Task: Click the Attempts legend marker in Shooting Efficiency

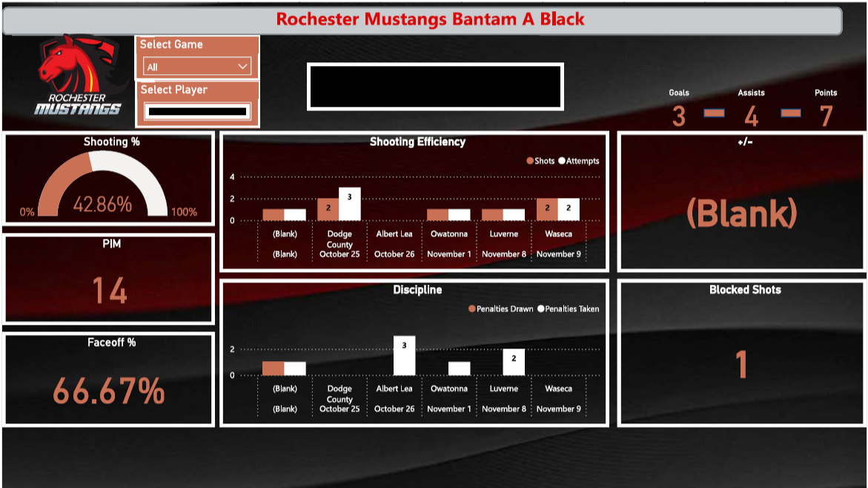Action: (562, 161)
